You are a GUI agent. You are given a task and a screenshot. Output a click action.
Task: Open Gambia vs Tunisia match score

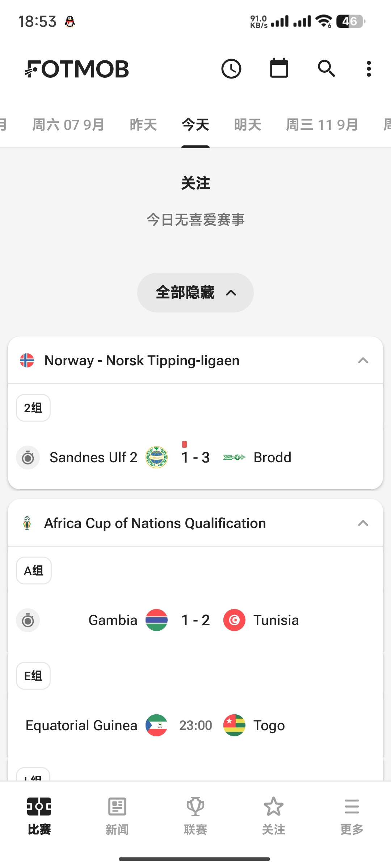point(195,620)
